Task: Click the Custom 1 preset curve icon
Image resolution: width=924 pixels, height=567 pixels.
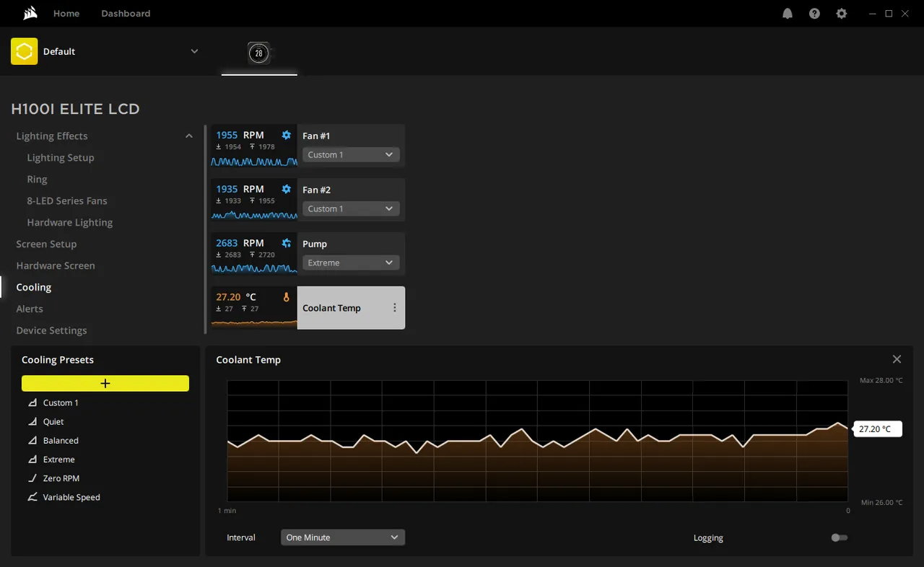Action: 32,403
